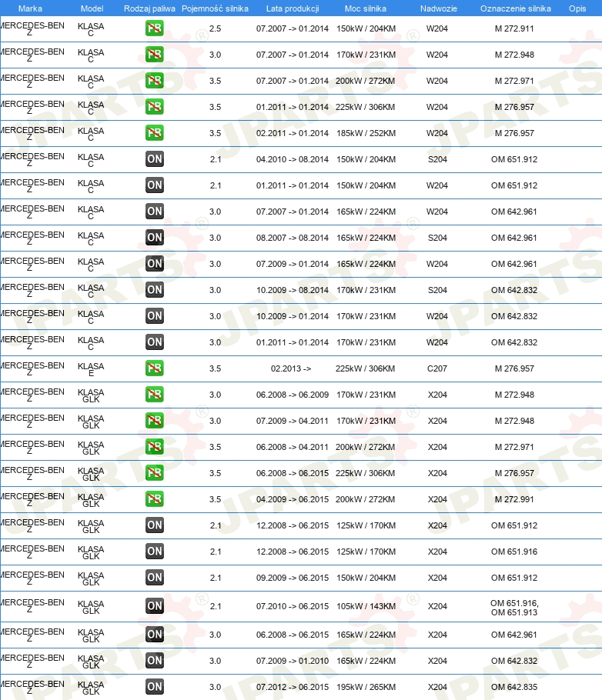This screenshot has width=602, height=700.
Task: Click the 06.2008 -> 06.2009 date cell
Action: coord(293,395)
